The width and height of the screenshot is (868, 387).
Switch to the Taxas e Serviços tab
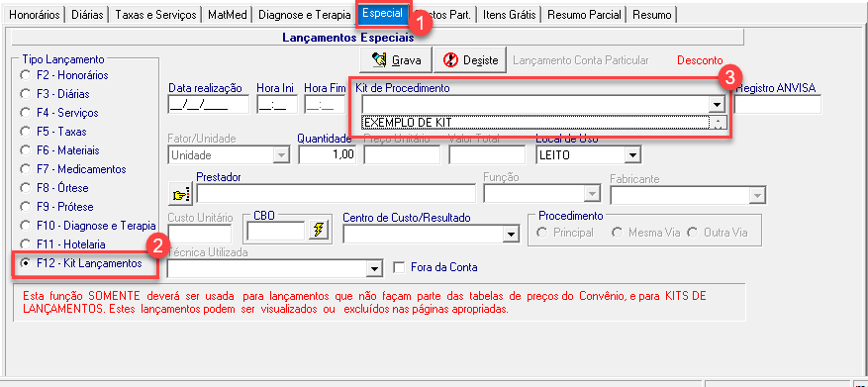(155, 15)
